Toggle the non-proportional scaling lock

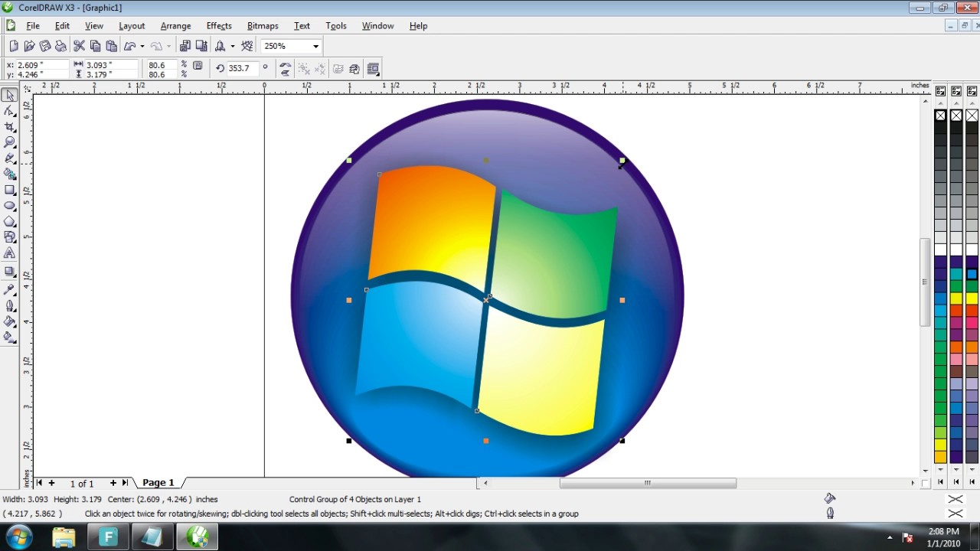pos(198,66)
